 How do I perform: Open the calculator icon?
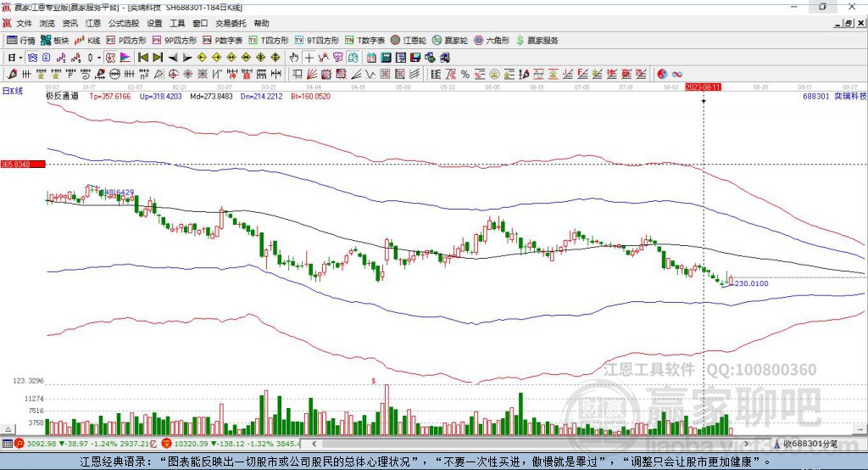click(x=386, y=58)
